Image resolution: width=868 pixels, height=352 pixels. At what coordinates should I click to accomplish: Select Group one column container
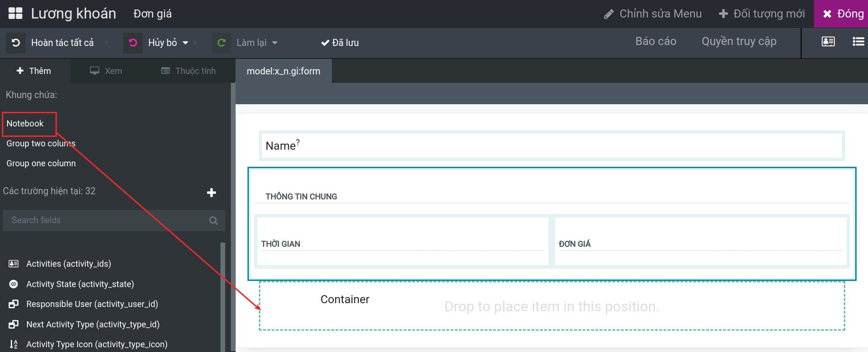point(41,163)
